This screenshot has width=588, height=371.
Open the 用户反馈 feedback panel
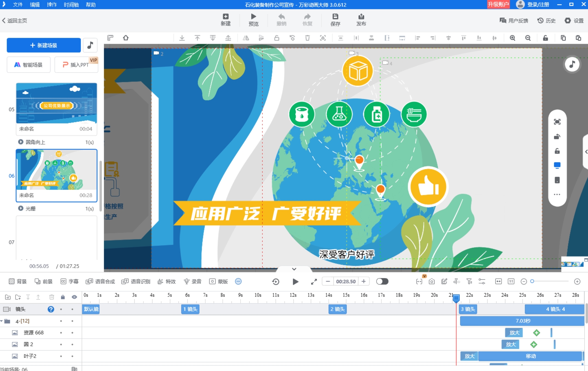coord(514,20)
